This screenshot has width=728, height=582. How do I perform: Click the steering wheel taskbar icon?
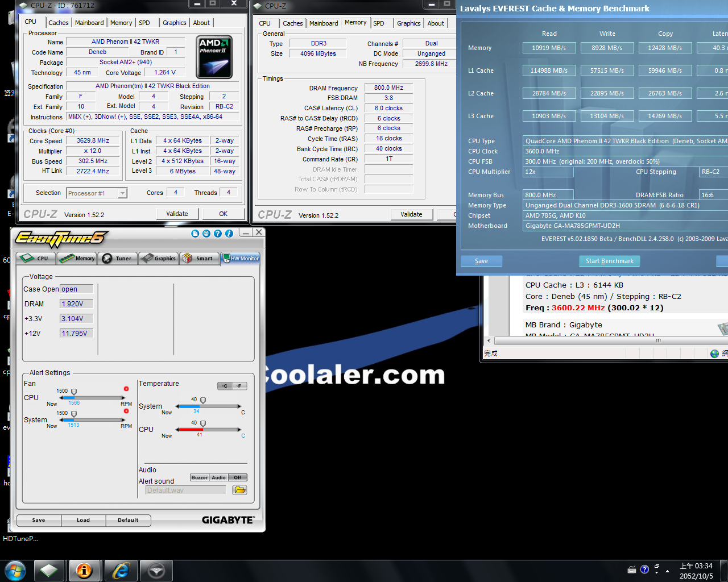pos(156,570)
